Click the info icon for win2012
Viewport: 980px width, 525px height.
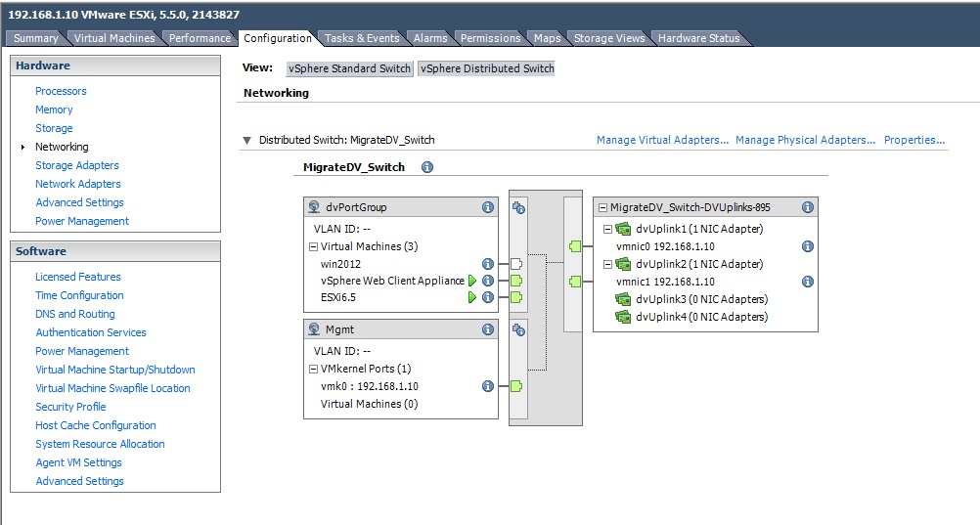coord(487,264)
